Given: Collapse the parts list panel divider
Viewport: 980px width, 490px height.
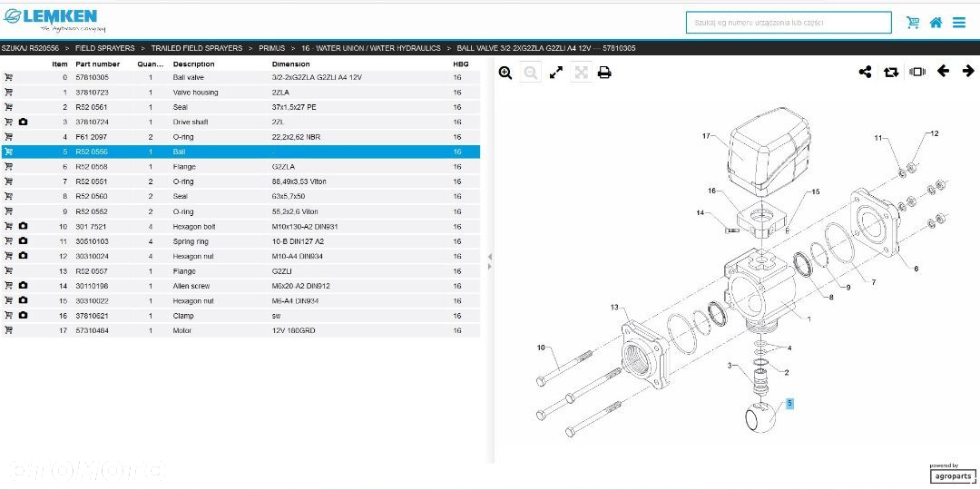Looking at the screenshot, I should [489, 261].
